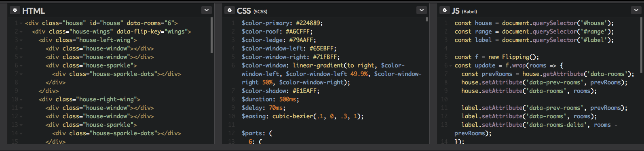This screenshot has width=644, height=151.
Task: Fold the house-wings div on line 2
Action: [21, 32]
